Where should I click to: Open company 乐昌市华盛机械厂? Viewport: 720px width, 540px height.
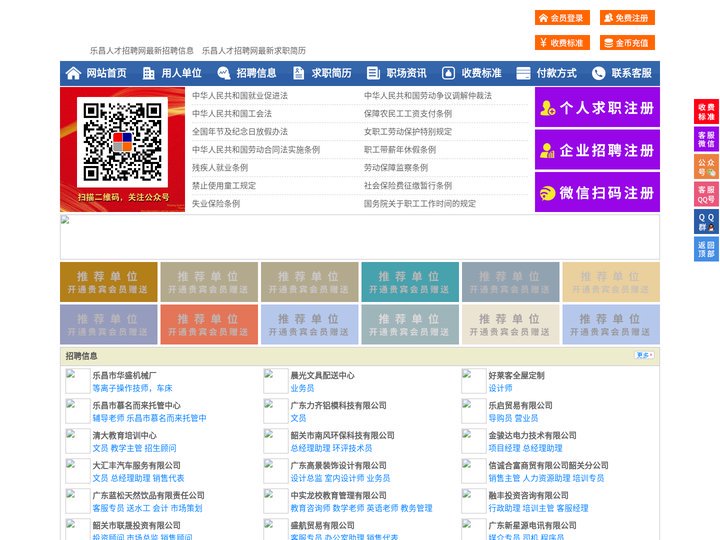(x=124, y=375)
